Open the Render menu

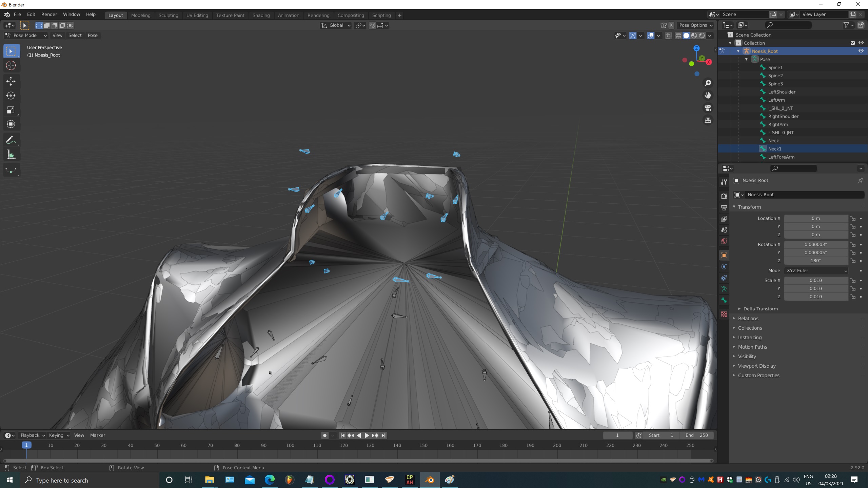pyautogui.click(x=49, y=15)
